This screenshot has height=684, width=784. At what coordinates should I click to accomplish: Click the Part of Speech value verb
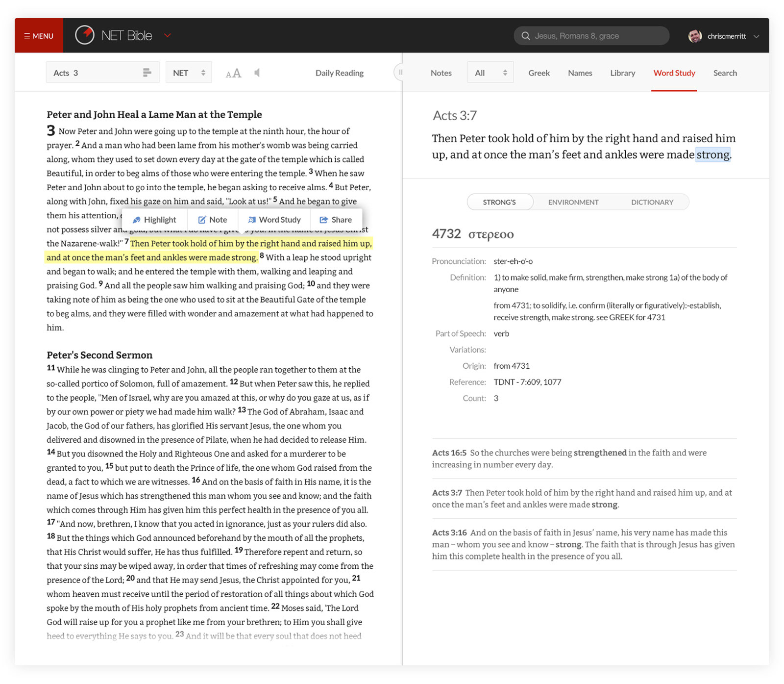click(x=501, y=333)
